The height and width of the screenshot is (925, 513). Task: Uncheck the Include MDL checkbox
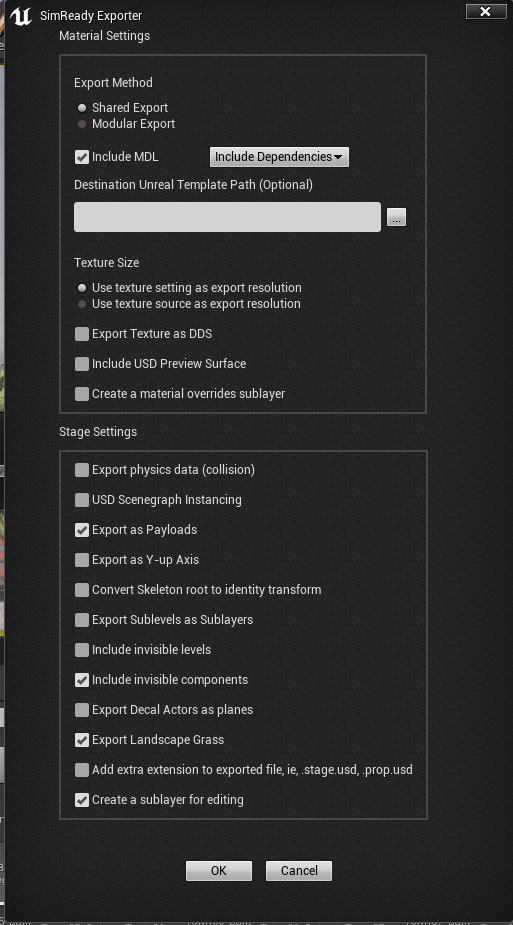(82, 157)
